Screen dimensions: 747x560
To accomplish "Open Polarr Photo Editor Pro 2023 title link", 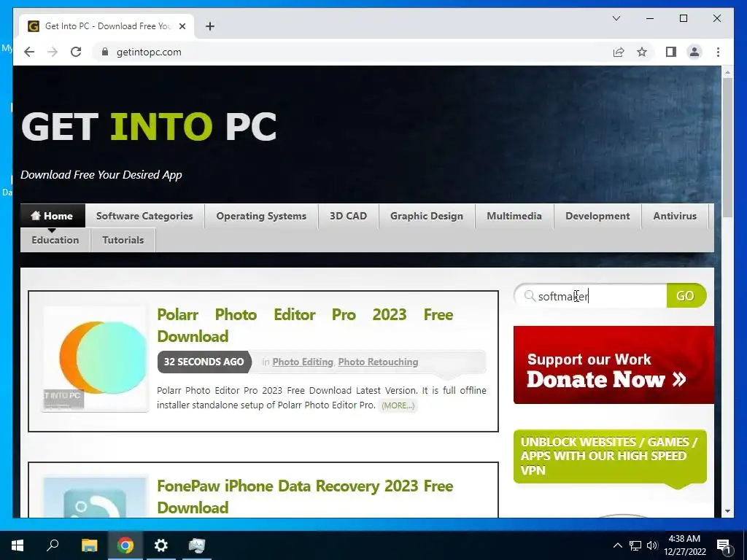I will pyautogui.click(x=305, y=325).
